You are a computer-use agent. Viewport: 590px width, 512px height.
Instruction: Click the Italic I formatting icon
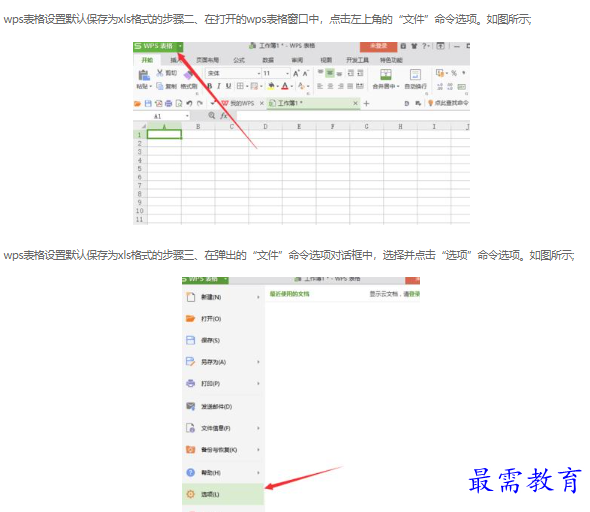point(219,86)
